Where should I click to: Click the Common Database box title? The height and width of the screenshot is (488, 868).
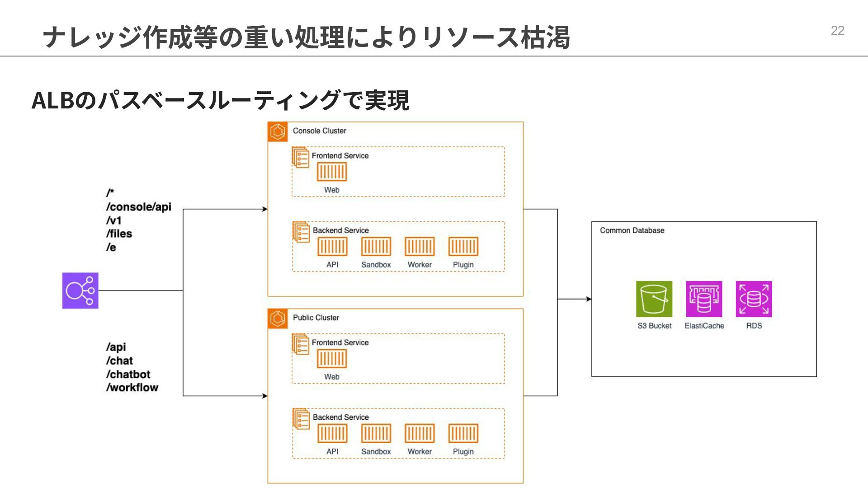point(632,230)
